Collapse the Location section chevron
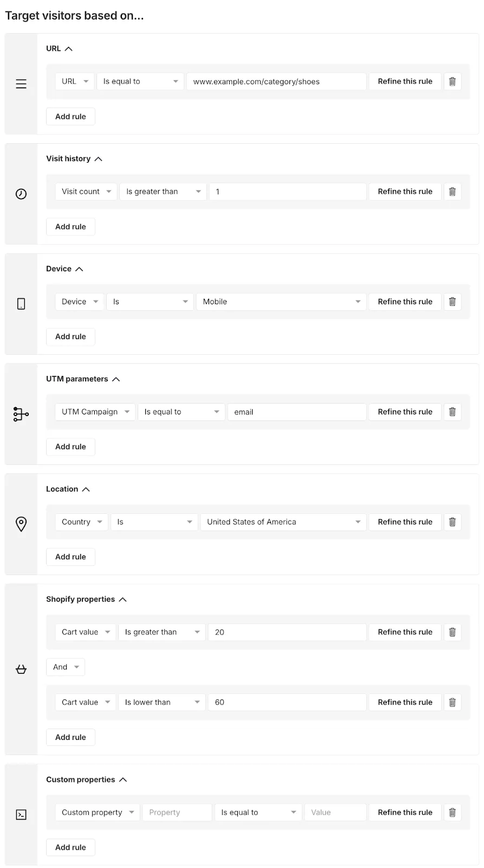The width and height of the screenshot is (484, 868). pyautogui.click(x=86, y=489)
